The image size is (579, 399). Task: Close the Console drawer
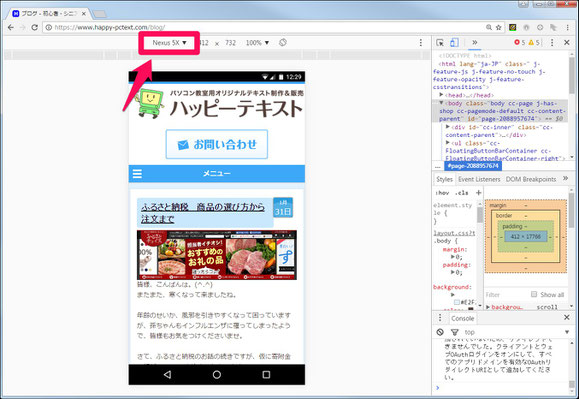pyautogui.click(x=567, y=317)
